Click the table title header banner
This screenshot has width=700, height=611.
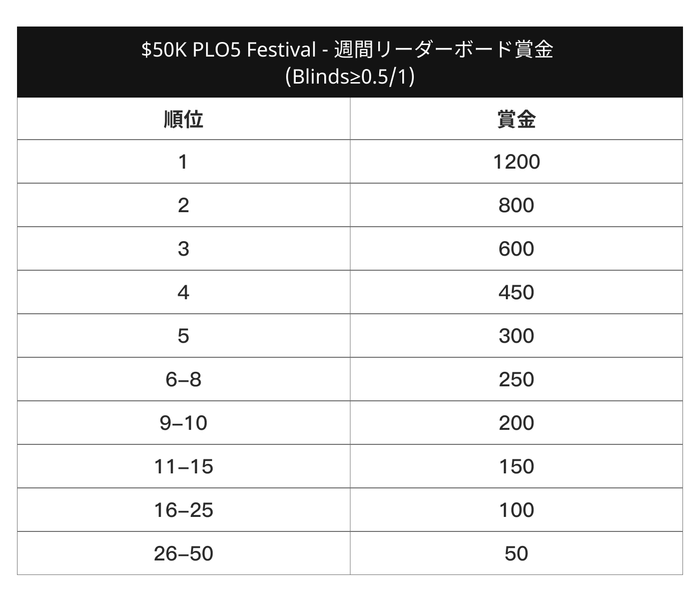[x=350, y=62]
